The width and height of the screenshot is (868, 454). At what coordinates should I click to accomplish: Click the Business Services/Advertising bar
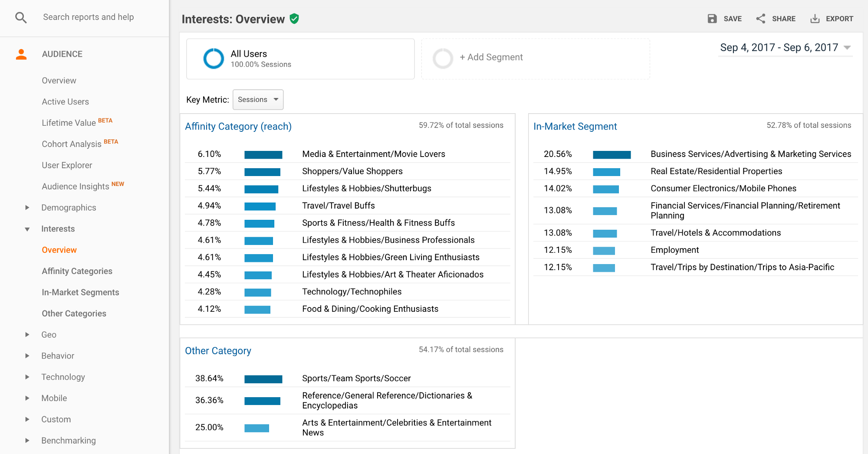point(612,155)
